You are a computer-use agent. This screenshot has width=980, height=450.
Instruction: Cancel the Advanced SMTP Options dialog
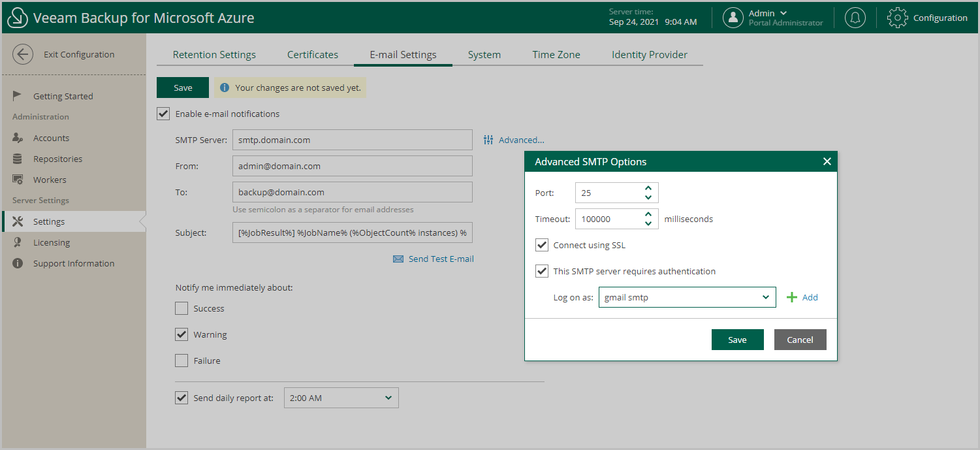tap(800, 340)
